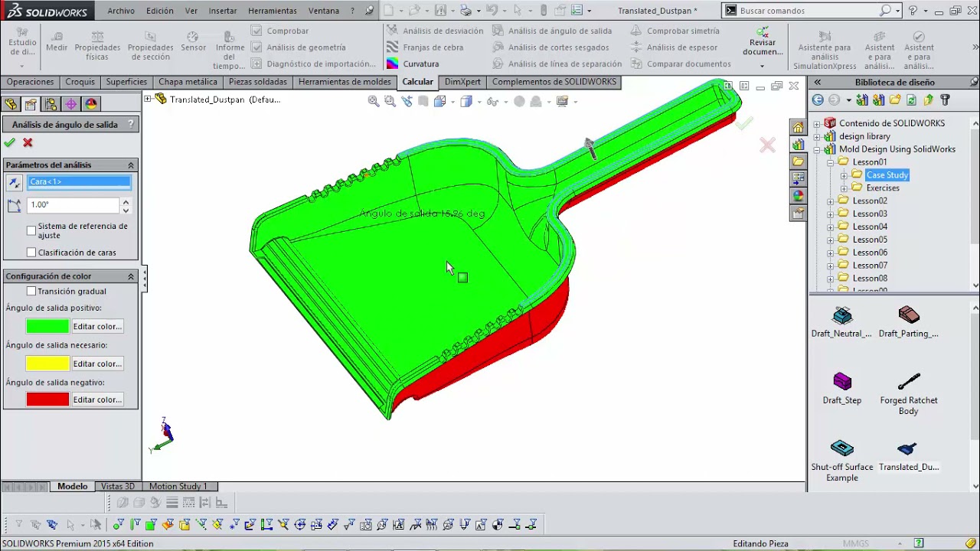Select Franjas de cebra tool
The height and width of the screenshot is (551, 980).
point(425,47)
